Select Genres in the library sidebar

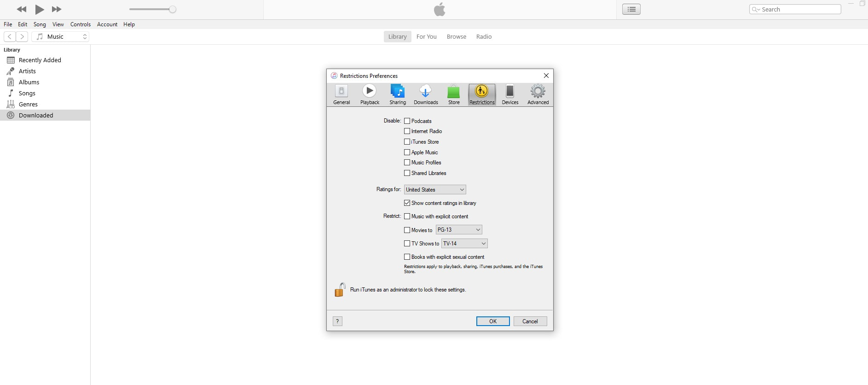pos(45,104)
